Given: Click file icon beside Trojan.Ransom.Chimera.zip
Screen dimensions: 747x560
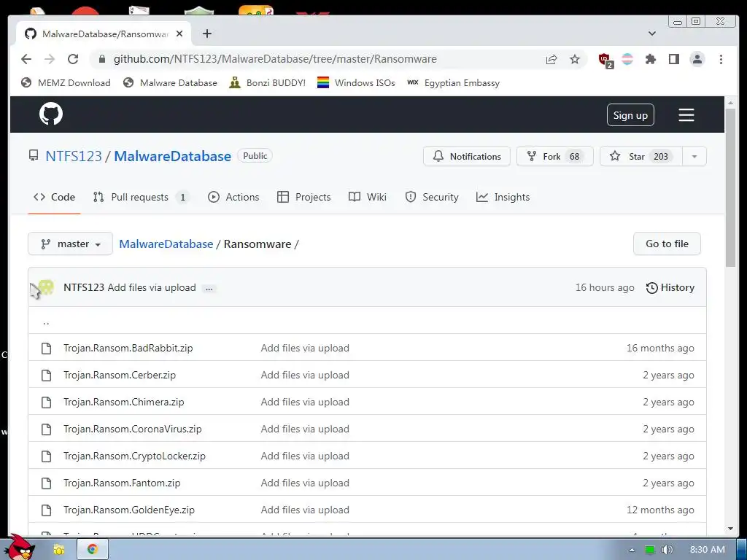Looking at the screenshot, I should (x=46, y=402).
